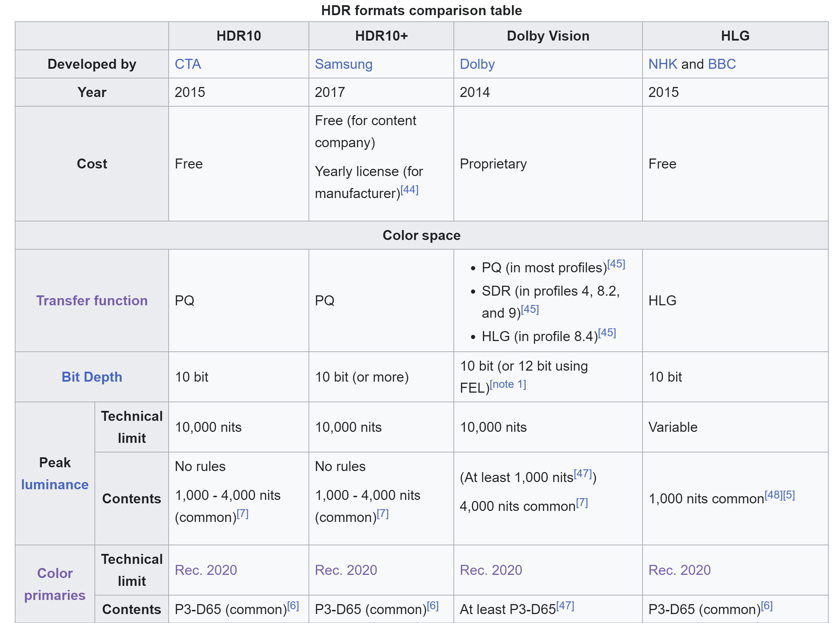The height and width of the screenshot is (623, 840).
Task: Open the Color primaries row header link
Action: pyautogui.click(x=55, y=584)
